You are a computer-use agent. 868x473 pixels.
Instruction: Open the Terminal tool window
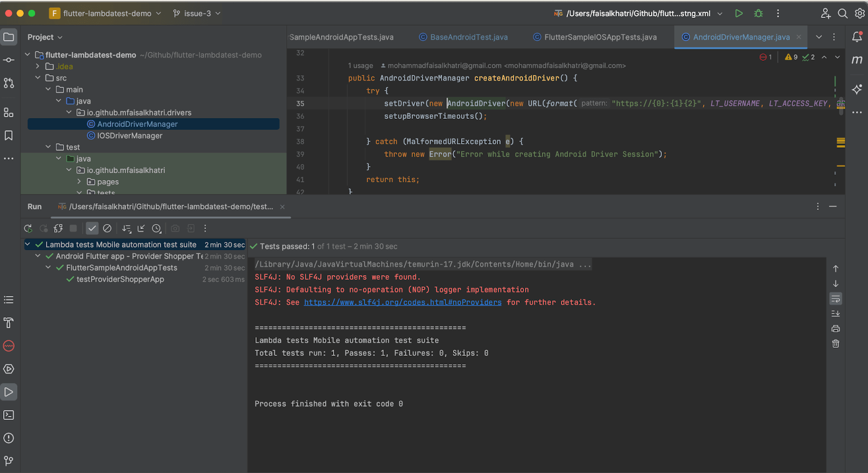point(9,415)
